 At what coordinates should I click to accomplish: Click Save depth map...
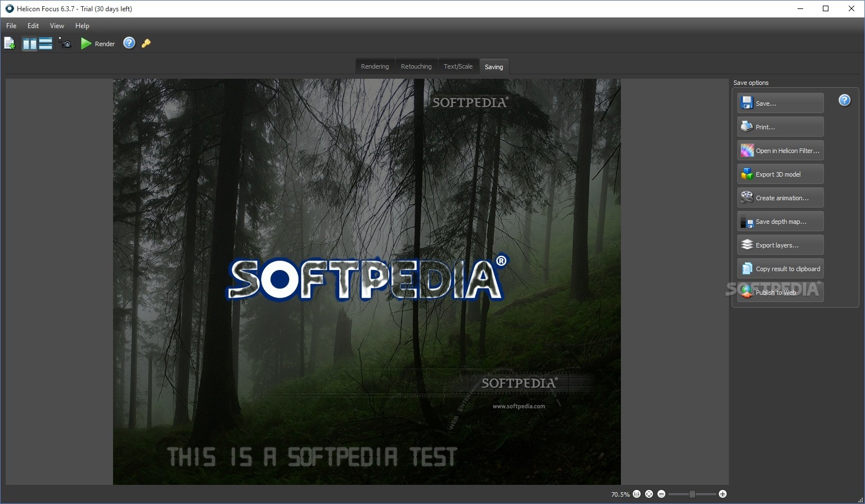coord(781,222)
